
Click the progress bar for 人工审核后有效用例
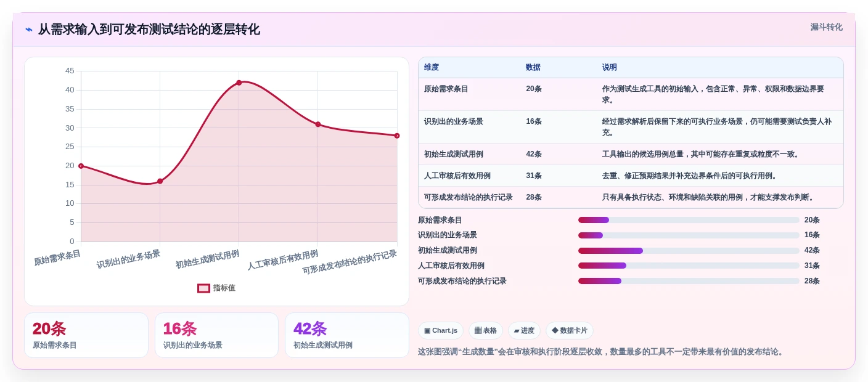(689, 266)
